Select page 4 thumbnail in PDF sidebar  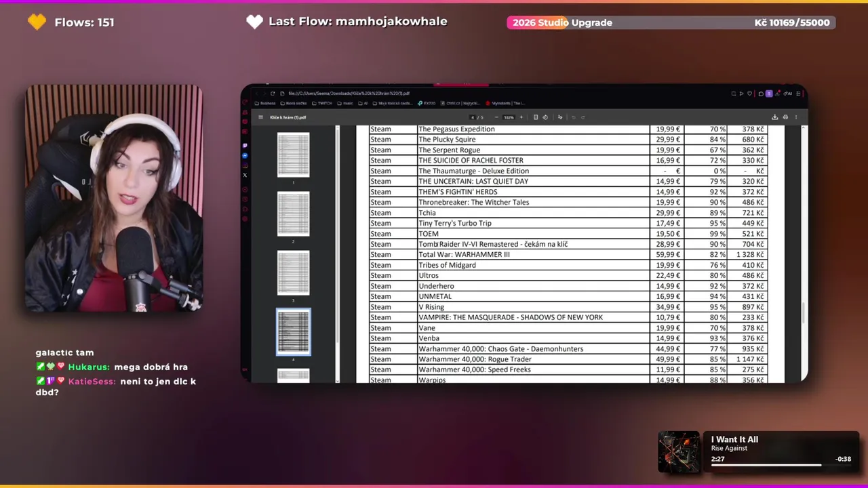tap(294, 331)
